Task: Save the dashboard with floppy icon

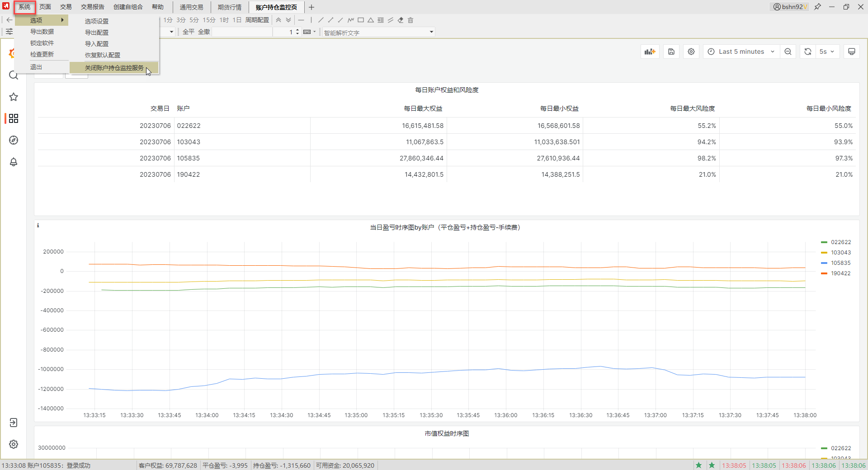Action: (x=671, y=52)
